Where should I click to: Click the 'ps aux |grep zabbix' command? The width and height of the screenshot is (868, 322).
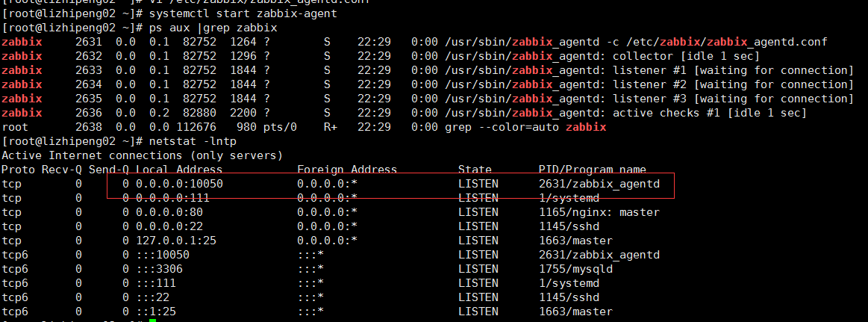pos(213,27)
